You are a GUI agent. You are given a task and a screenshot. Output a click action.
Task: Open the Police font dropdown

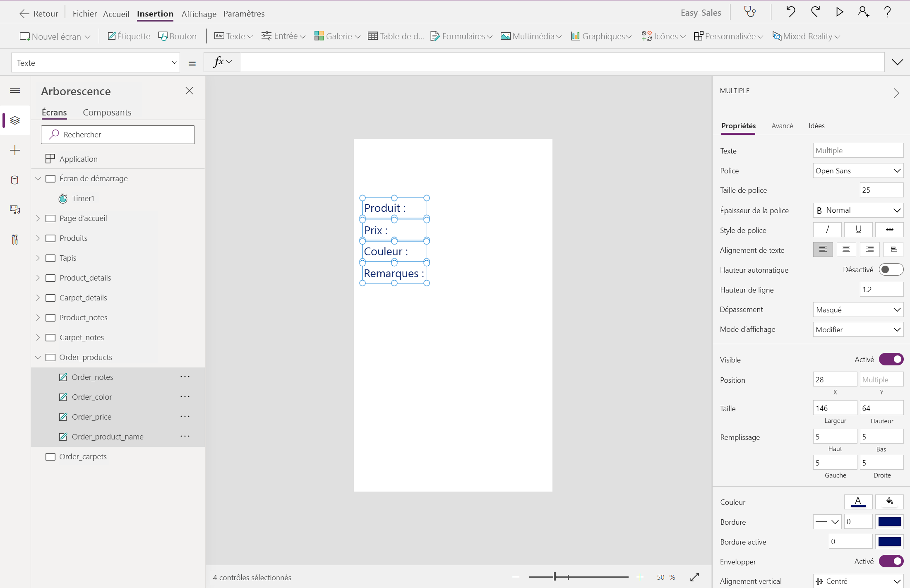[x=858, y=170]
